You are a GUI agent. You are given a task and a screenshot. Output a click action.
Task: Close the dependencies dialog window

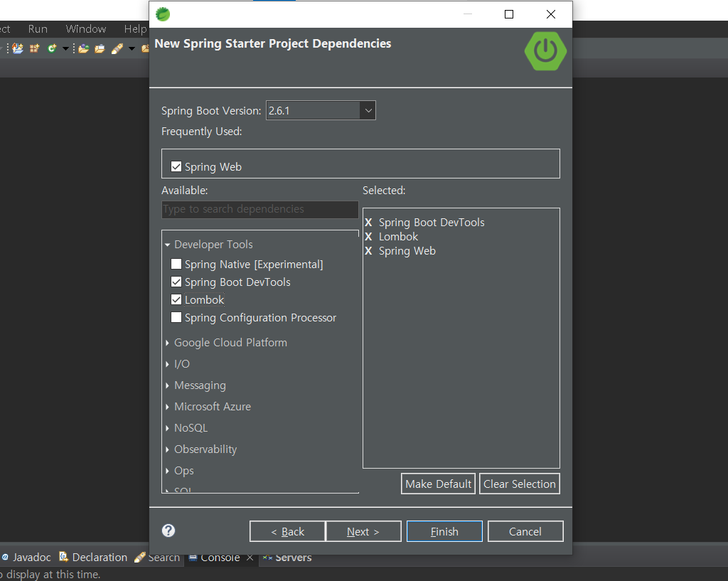[551, 14]
